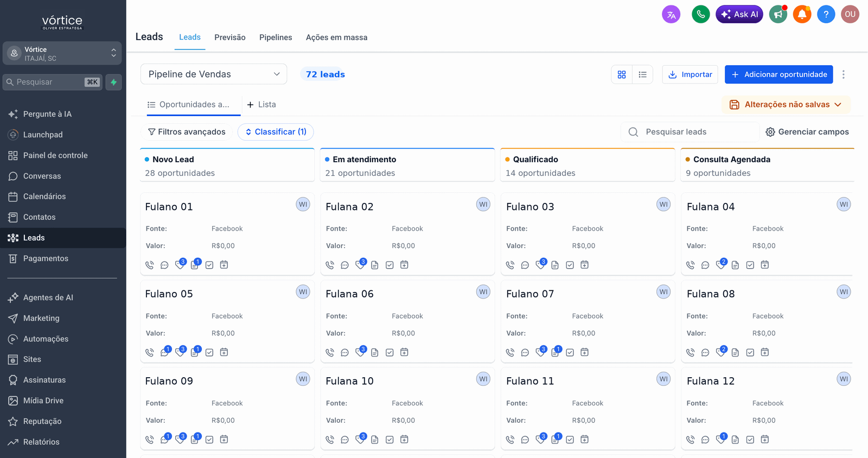Switch to board grid view icon
The width and height of the screenshot is (868, 458).
pyautogui.click(x=622, y=74)
